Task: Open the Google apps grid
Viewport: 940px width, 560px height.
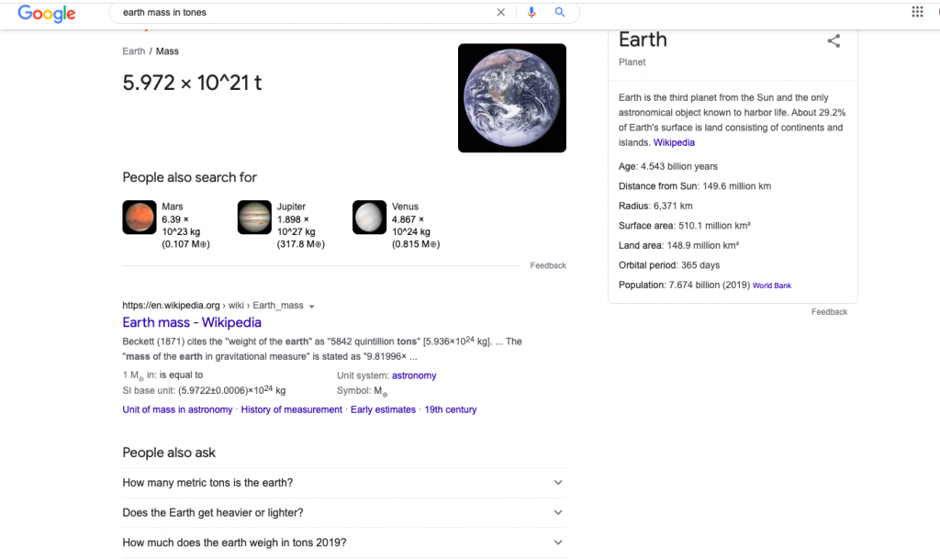Action: point(916,10)
